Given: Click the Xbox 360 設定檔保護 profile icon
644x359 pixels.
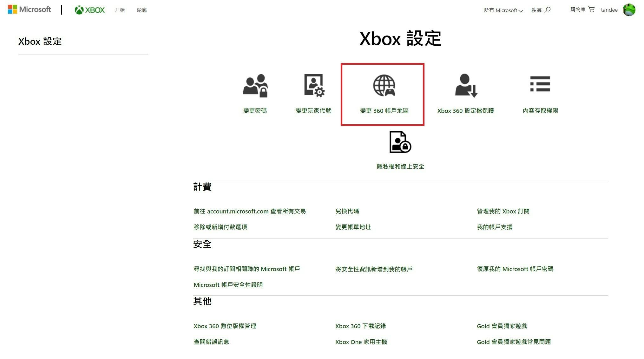Looking at the screenshot, I should coord(466,85).
